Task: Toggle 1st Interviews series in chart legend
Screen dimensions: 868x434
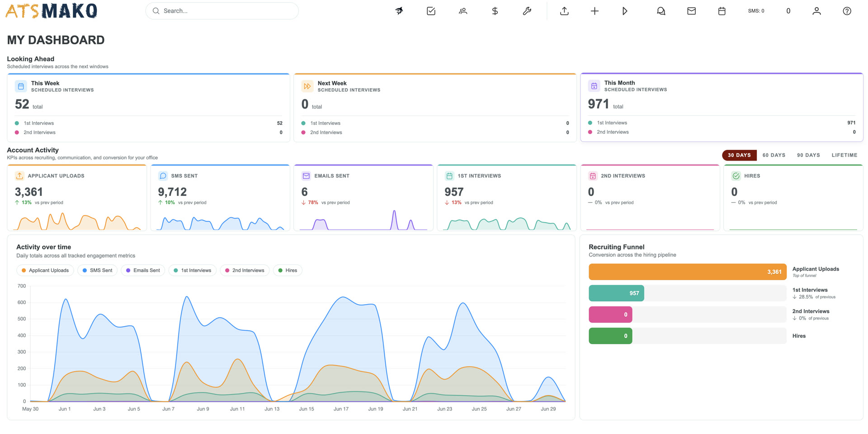Action: (x=193, y=271)
